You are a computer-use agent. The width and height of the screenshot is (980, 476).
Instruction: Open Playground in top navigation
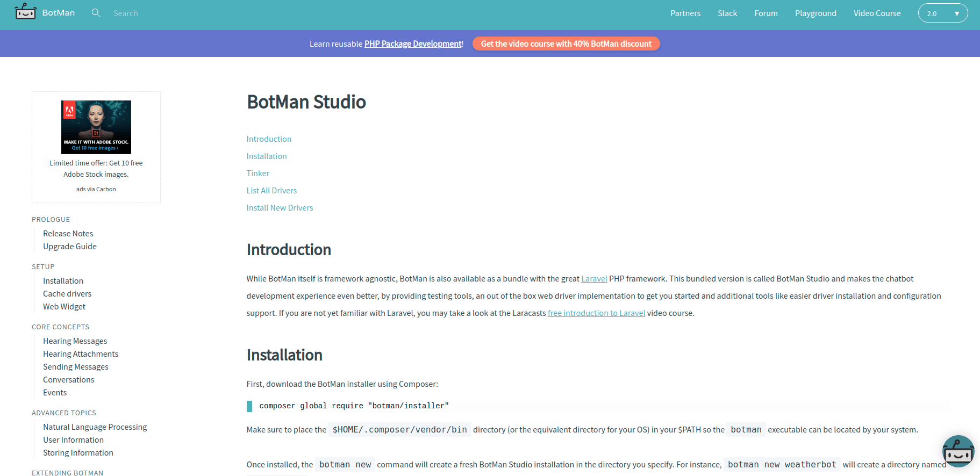(816, 13)
